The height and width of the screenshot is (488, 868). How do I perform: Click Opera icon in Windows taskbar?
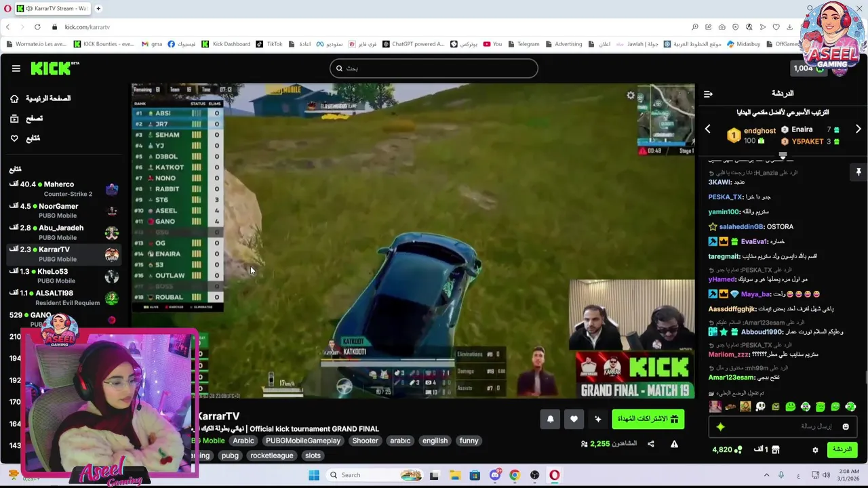tap(555, 475)
